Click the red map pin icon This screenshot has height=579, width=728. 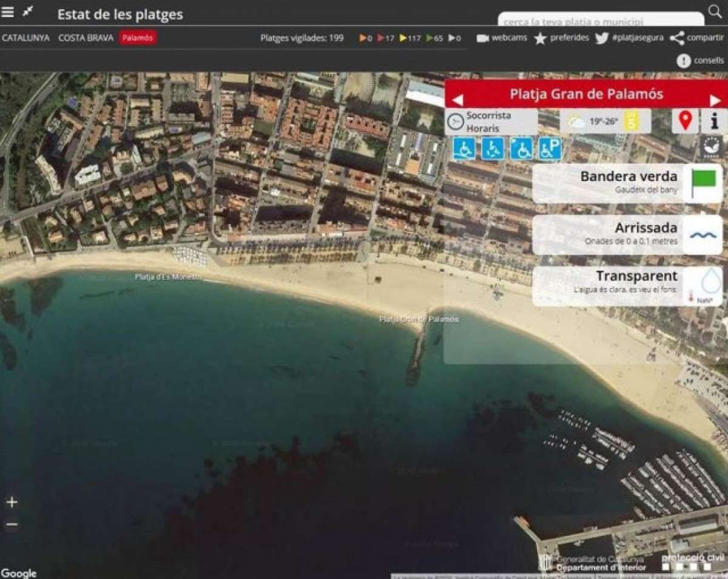pos(685,121)
